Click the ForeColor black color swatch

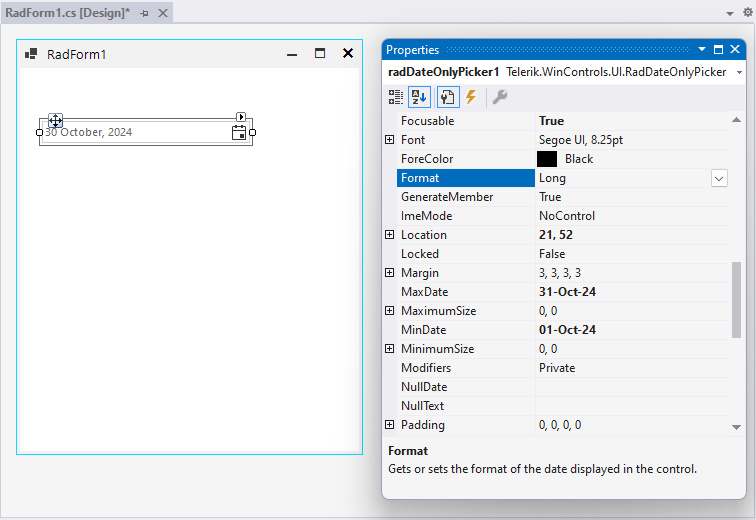pyautogui.click(x=547, y=159)
